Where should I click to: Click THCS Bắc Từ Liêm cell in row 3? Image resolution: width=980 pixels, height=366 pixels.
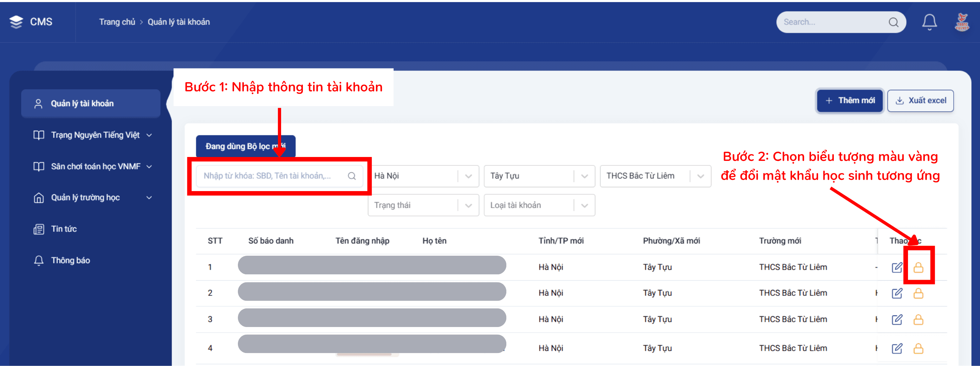pos(793,320)
